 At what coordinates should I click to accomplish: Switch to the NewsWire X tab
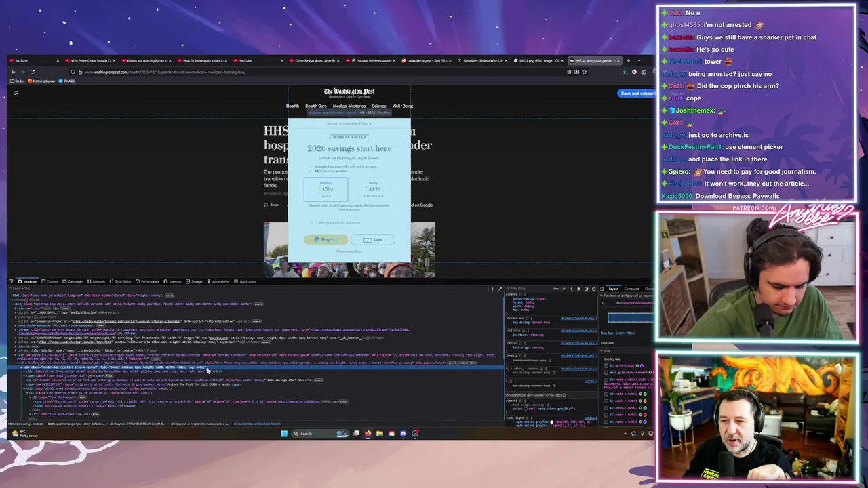[482, 61]
